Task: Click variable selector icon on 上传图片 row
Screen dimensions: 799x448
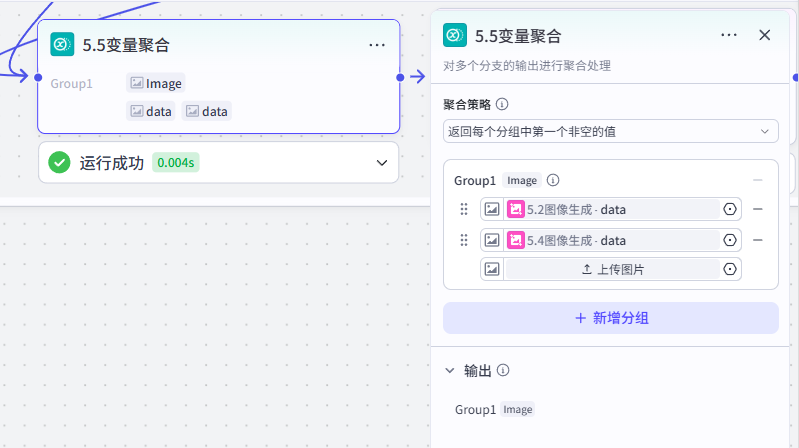Action: click(730, 269)
